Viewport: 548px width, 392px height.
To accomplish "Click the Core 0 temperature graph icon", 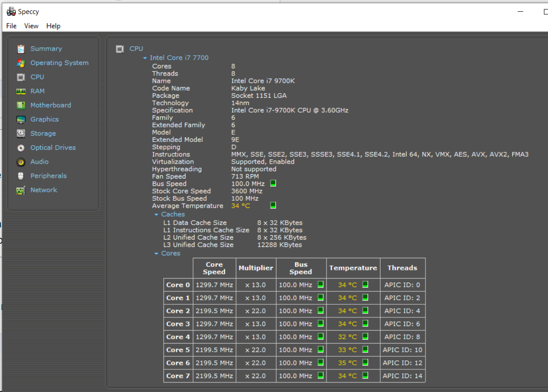I will (x=365, y=284).
